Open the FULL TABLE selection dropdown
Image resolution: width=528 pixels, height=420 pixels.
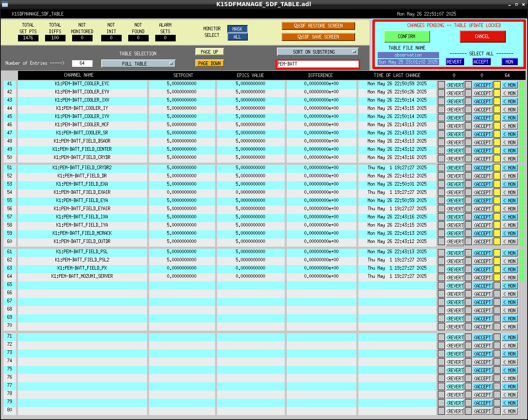click(x=138, y=64)
